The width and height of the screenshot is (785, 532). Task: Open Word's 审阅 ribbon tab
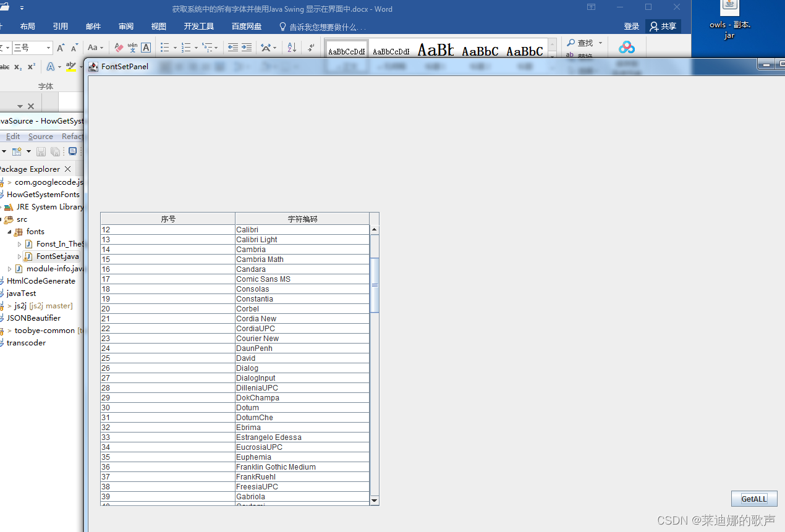tap(126, 27)
